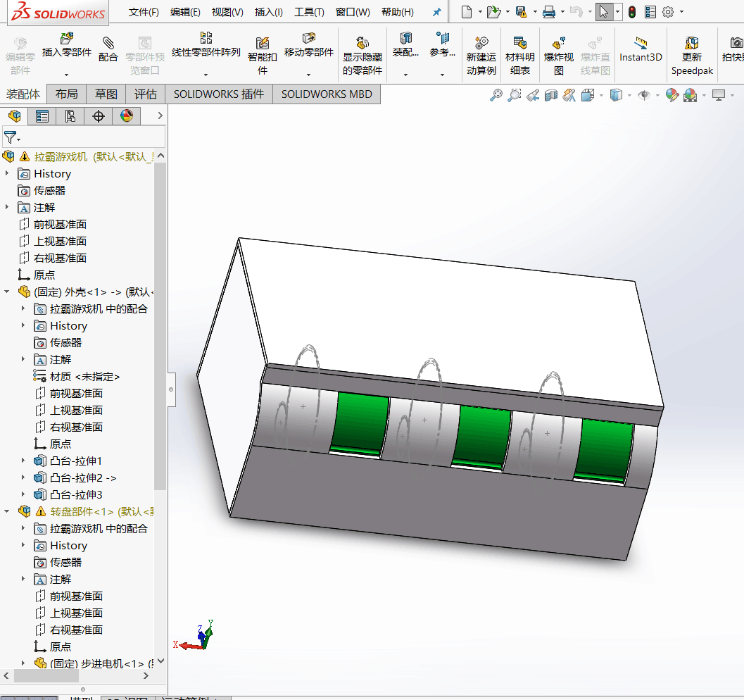This screenshot has height=700, width=744.
Task: Switch to PropertyManager tab icon
Action: pyautogui.click(x=42, y=115)
